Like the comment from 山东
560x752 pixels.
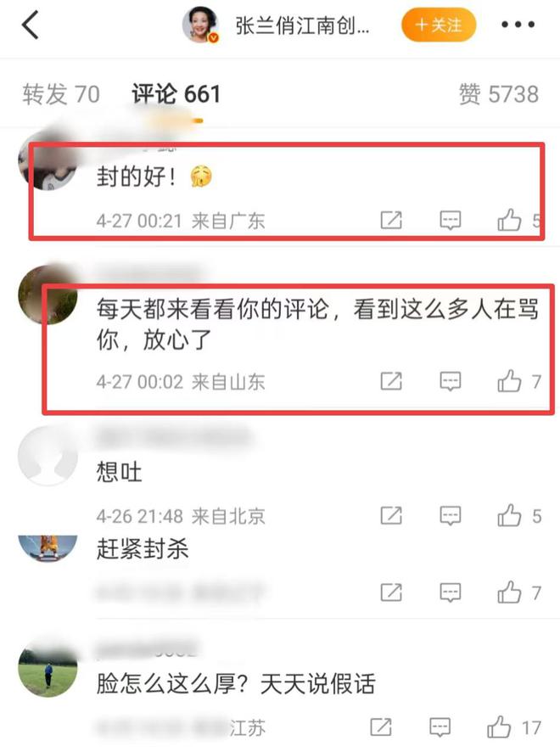(509, 382)
